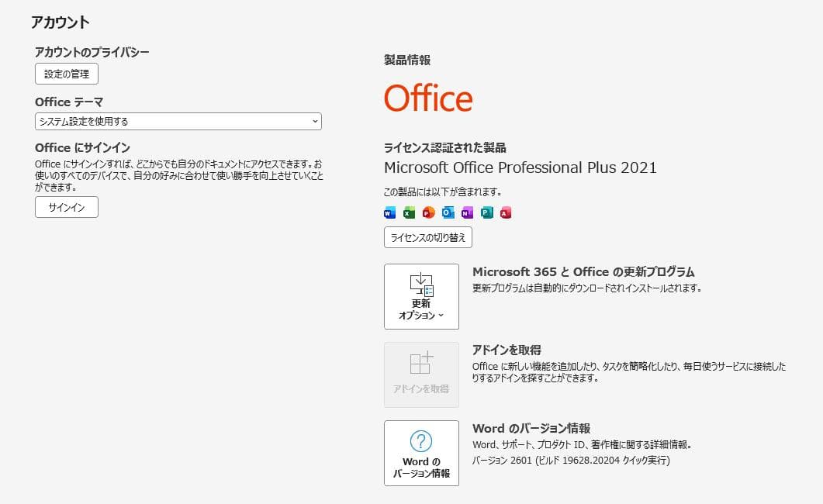Screen dimensions: 823x504
Task: Open 設定の管理 under アカウントのプライバシー
Action: (66, 74)
